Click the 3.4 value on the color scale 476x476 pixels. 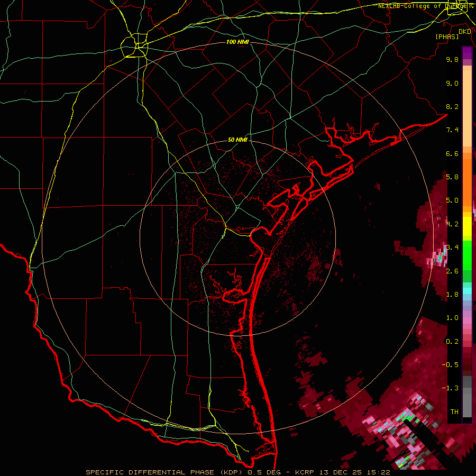pos(452,248)
